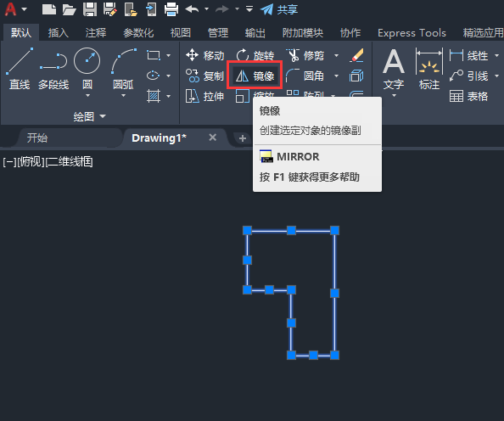
Task: Switch to the 开始 file tab
Action: (x=37, y=138)
